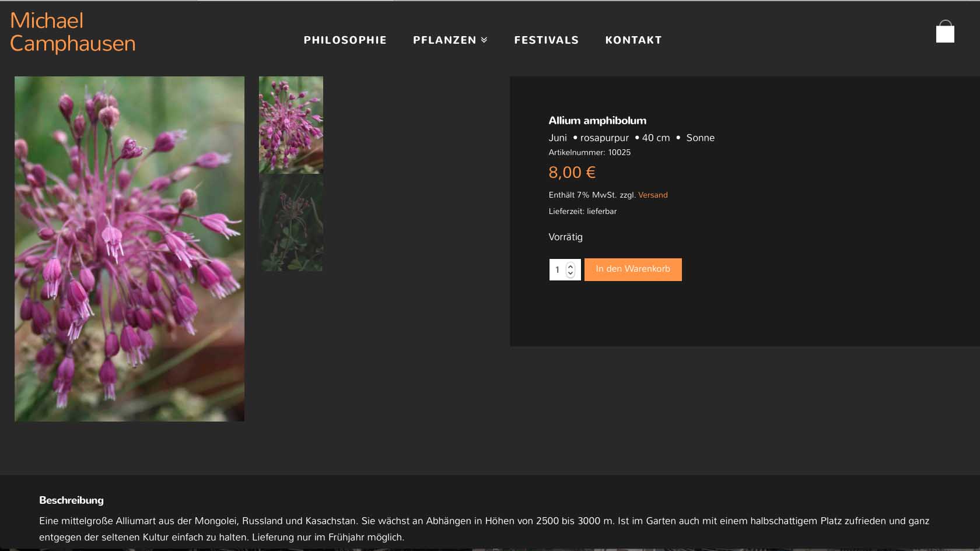Select the Beschreibung section heading
Screen dimensions: 980x551
(71, 500)
